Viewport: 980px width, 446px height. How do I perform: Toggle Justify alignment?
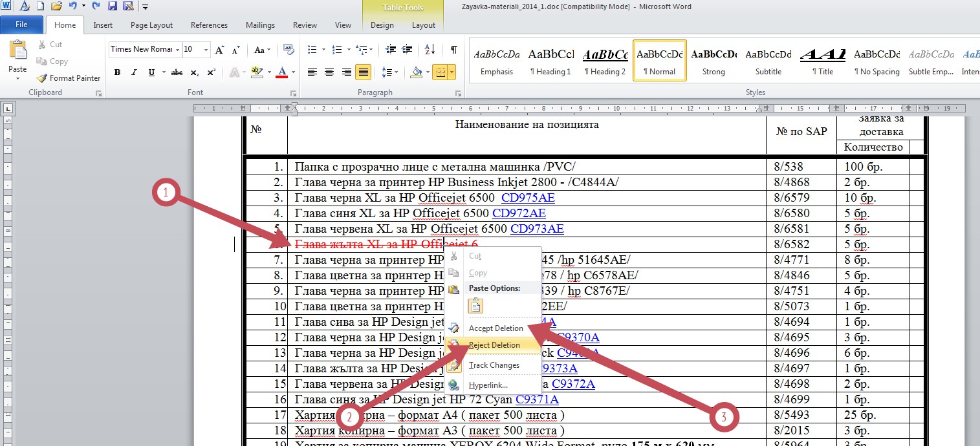(363, 72)
